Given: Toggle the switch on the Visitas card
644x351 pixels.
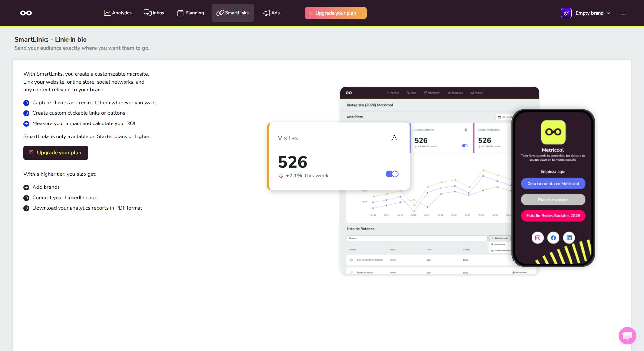Looking at the screenshot, I should pyautogui.click(x=392, y=174).
